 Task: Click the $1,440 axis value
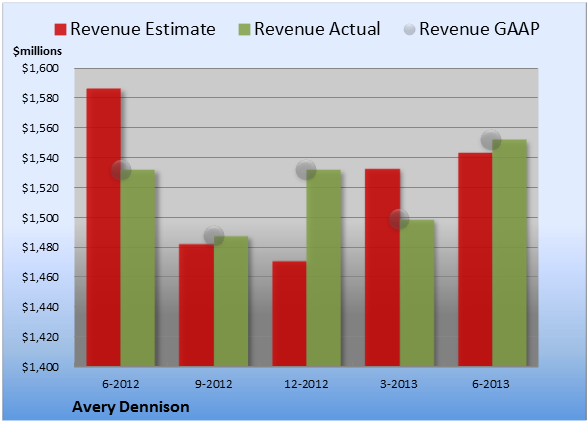[40, 307]
